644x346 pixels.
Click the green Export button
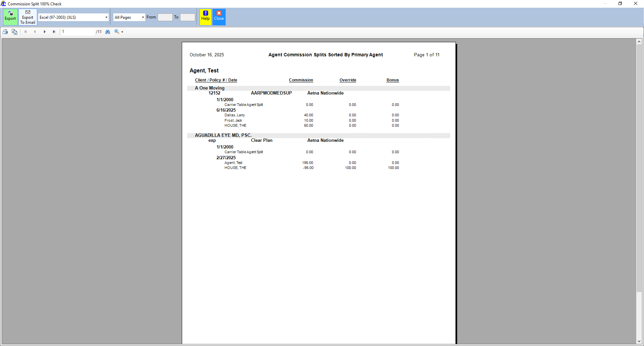point(10,17)
